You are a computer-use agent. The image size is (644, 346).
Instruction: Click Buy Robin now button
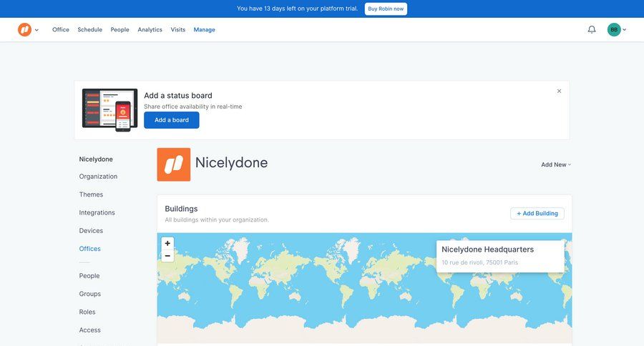click(x=386, y=9)
